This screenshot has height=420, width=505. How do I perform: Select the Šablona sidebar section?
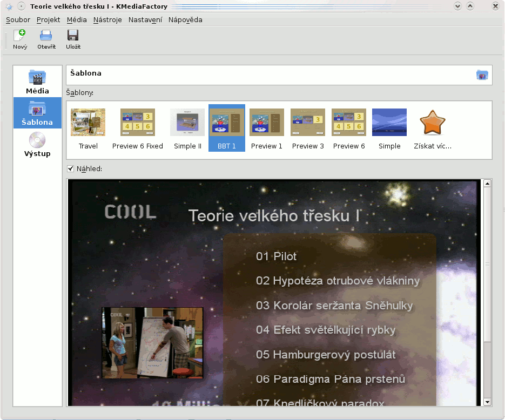point(37,113)
